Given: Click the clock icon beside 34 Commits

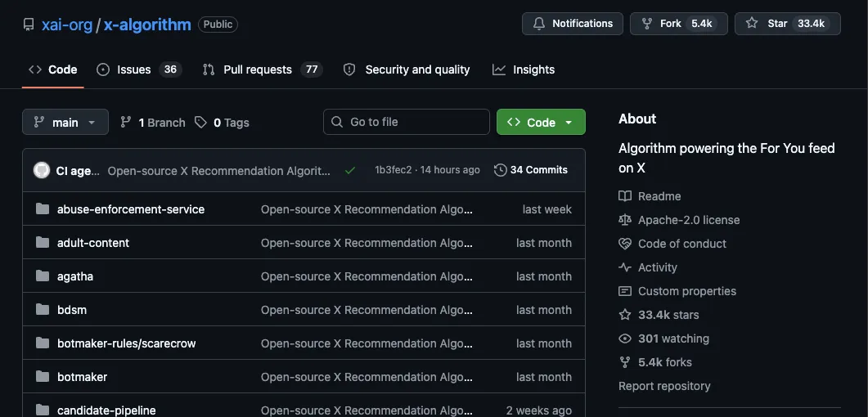Looking at the screenshot, I should 500,170.
